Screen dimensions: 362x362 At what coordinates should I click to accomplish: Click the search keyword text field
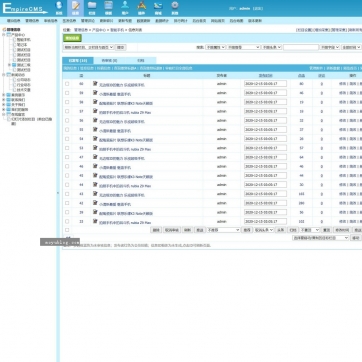click(301, 47)
